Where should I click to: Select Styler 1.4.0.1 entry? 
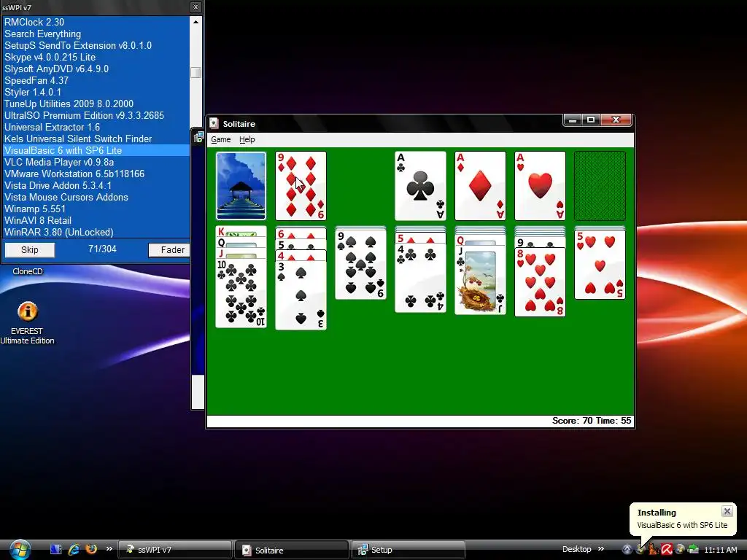tap(96, 92)
